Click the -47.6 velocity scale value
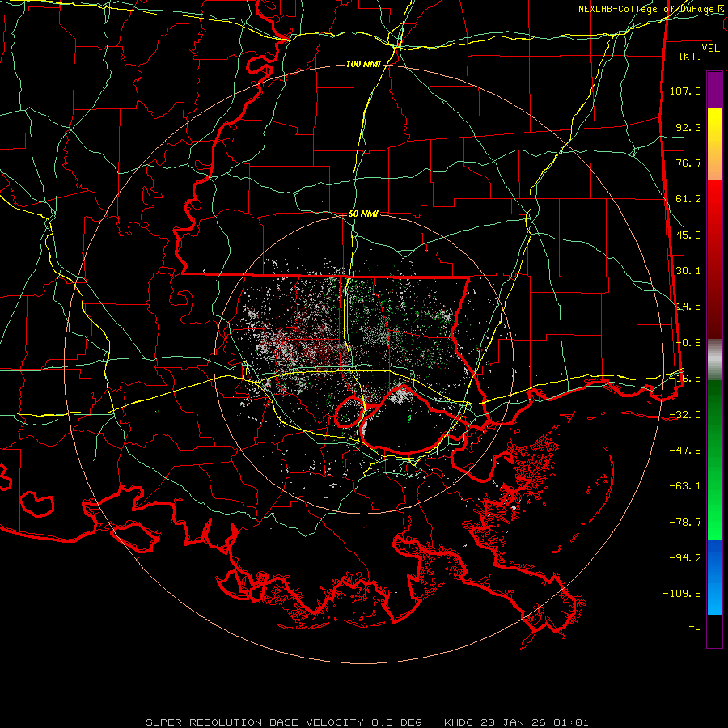Screen dimensions: 728x728 click(685, 451)
